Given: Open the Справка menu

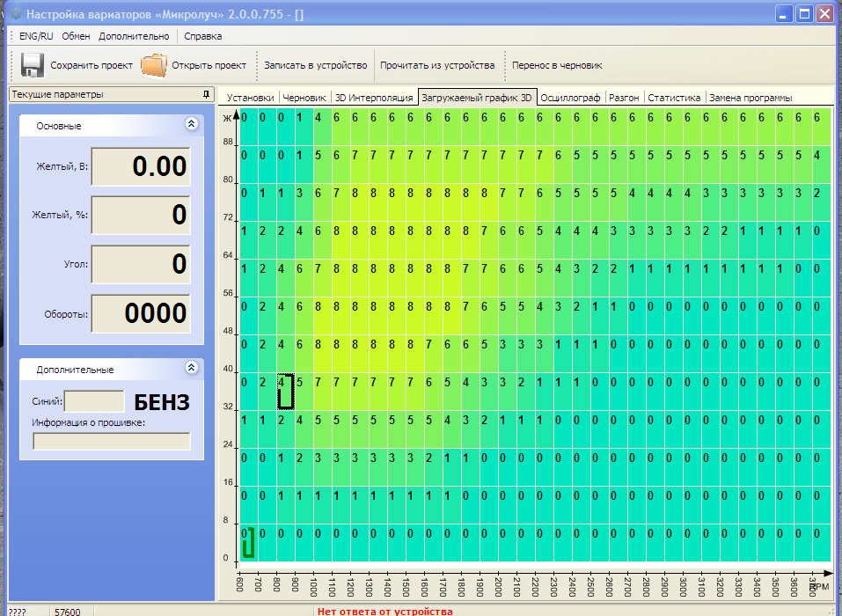Looking at the screenshot, I should pyautogui.click(x=202, y=36).
